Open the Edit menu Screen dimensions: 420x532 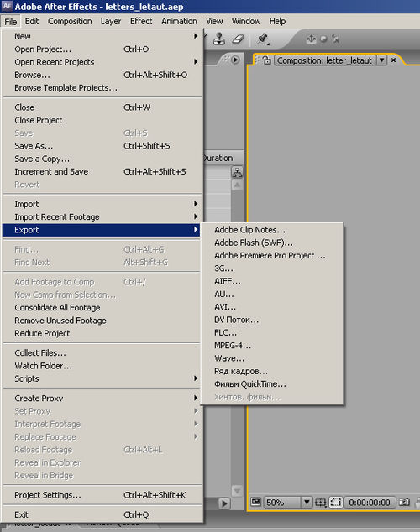32,21
